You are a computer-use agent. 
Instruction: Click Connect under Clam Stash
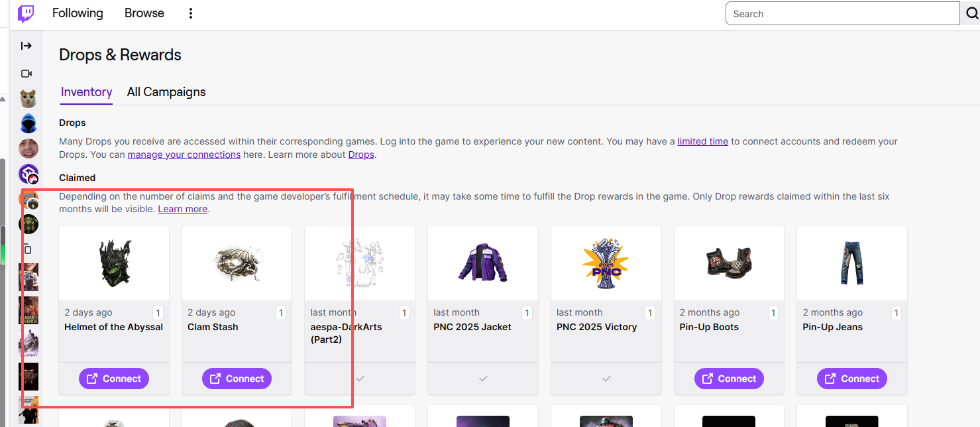237,379
